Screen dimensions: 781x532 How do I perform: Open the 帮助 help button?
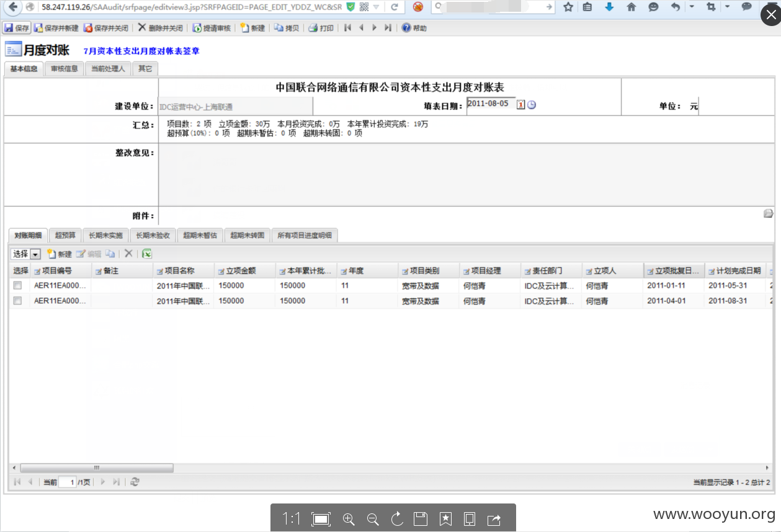coord(414,28)
